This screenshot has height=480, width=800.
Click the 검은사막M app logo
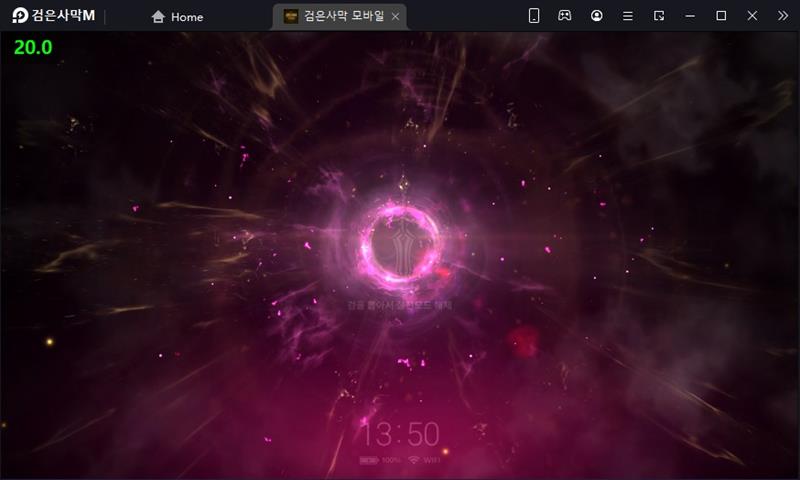pos(53,16)
